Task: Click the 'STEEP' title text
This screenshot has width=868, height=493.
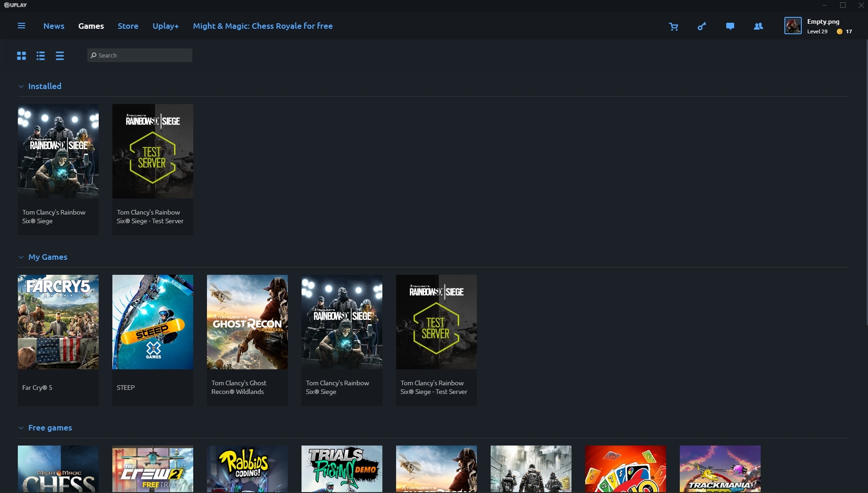Action: point(126,388)
